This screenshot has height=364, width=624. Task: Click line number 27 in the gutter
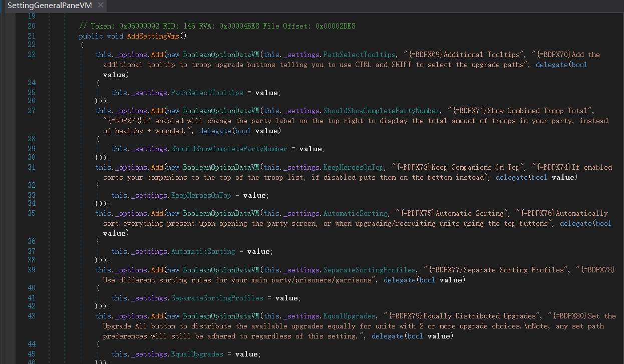(x=32, y=111)
